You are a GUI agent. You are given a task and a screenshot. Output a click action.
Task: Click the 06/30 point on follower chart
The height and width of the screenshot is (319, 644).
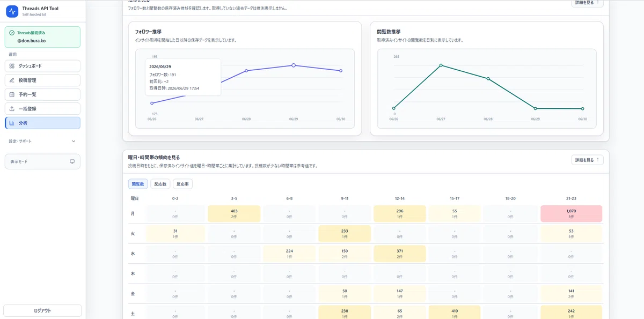click(341, 70)
